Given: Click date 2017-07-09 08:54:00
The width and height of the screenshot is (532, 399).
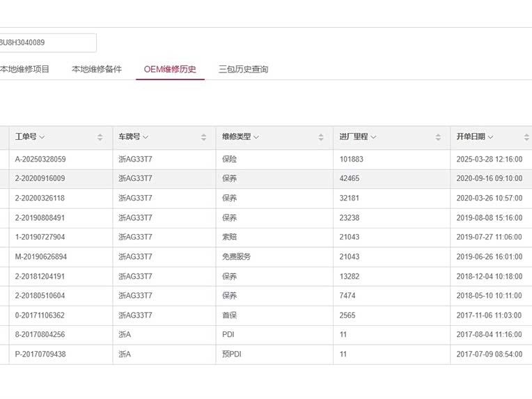Looking at the screenshot, I should [x=490, y=354].
